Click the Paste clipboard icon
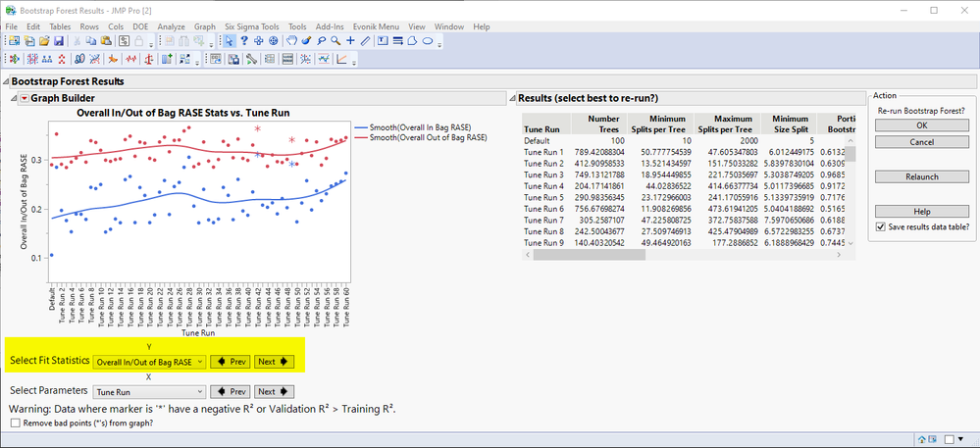 point(106,41)
